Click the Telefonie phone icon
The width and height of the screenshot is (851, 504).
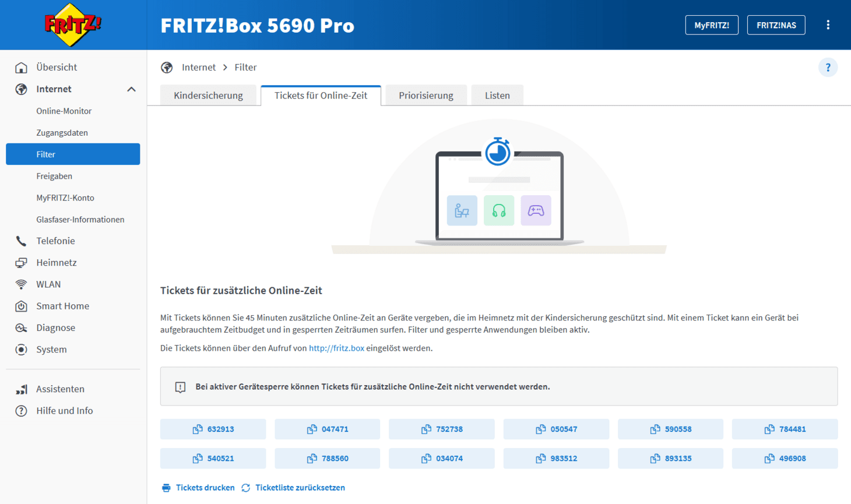point(21,241)
